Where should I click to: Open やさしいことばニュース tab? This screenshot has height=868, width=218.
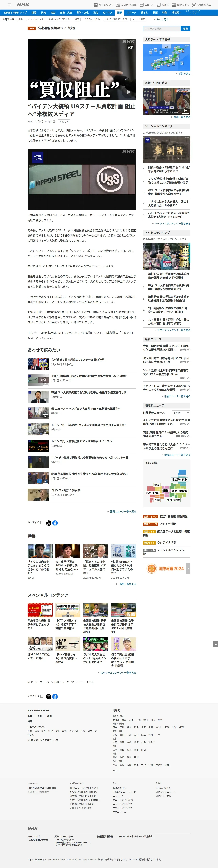192,12
